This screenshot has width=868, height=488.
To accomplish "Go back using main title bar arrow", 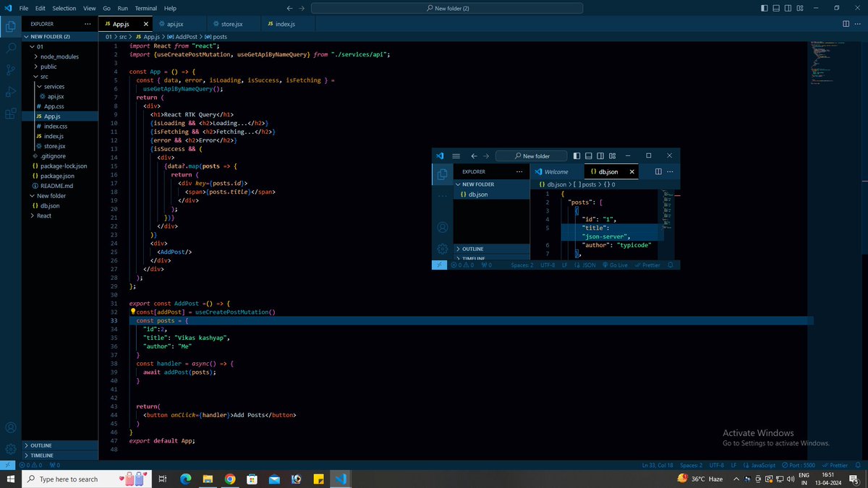I will pos(290,8).
